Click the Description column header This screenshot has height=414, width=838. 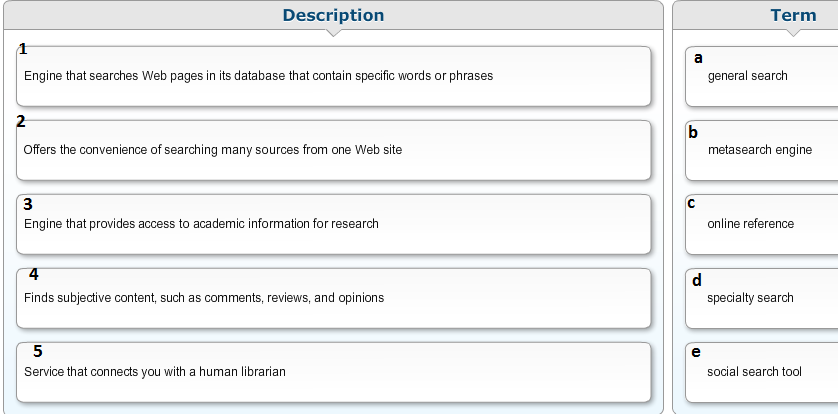pos(333,15)
